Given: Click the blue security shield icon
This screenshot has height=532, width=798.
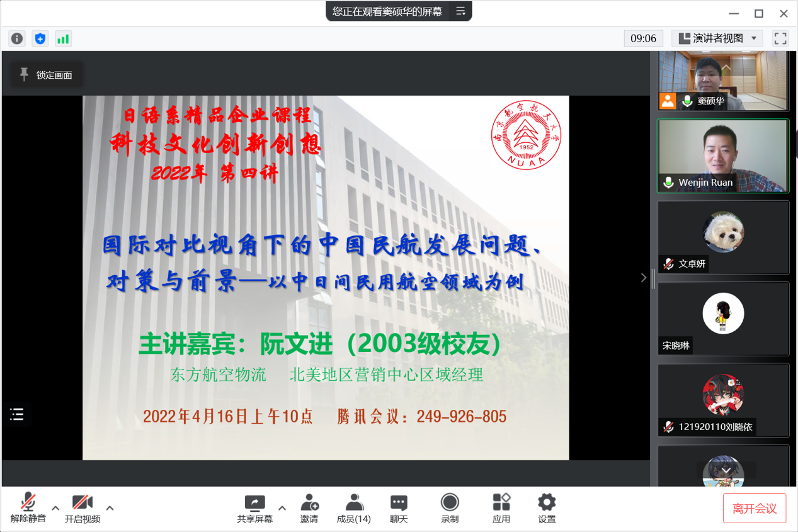Looking at the screenshot, I should 40,38.
